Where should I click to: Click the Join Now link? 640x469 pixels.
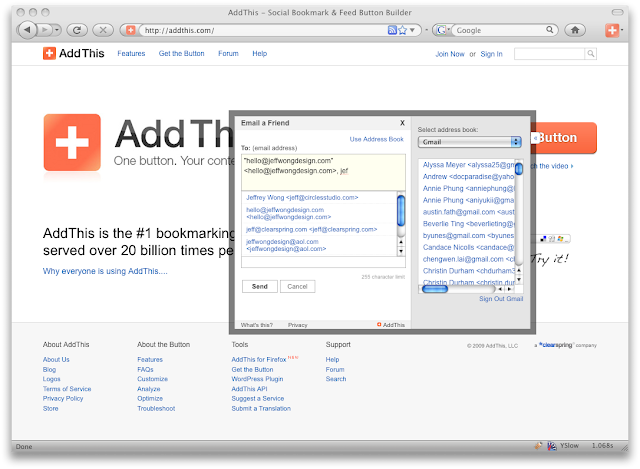[450, 54]
